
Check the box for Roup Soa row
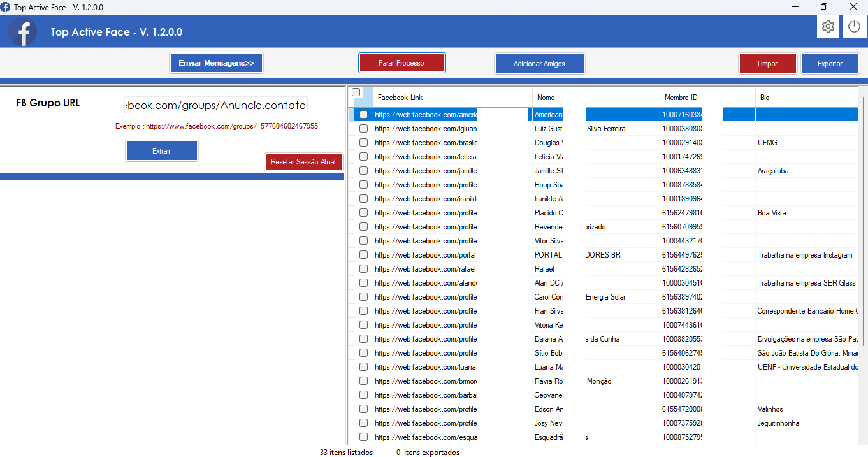coord(363,185)
